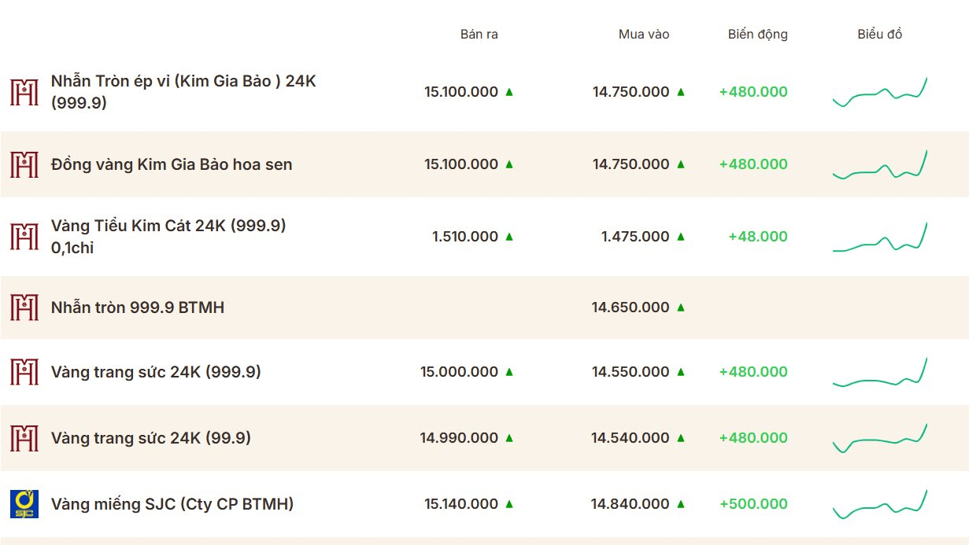Open Vàng miếng SJC (Cty CP BTMH) link
980x545 pixels.
[x=172, y=504]
